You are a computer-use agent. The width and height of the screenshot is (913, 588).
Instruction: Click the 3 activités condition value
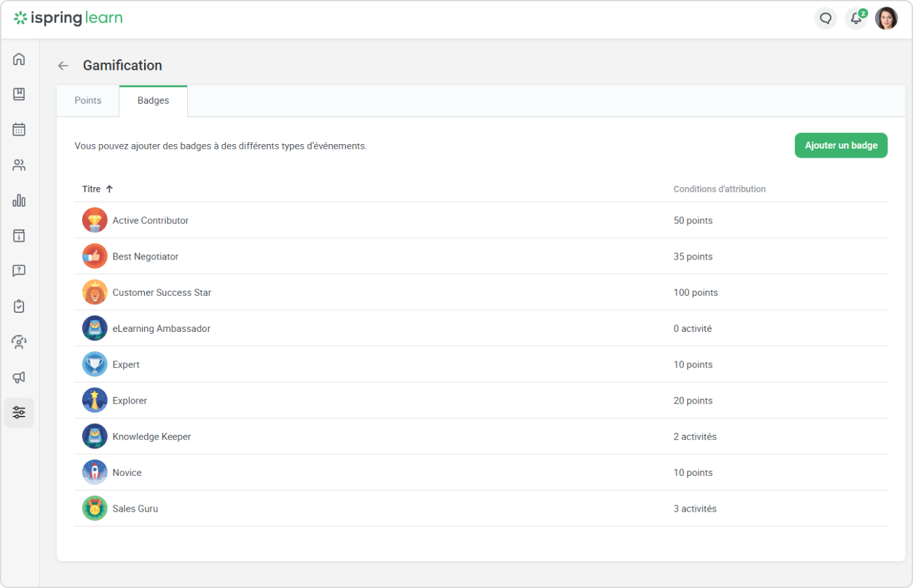click(695, 508)
